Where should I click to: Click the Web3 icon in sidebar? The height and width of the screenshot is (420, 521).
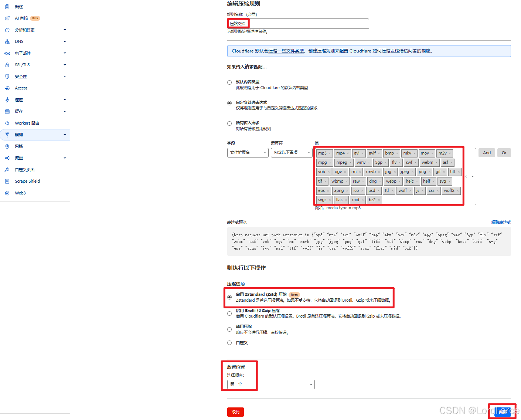pos(7,193)
